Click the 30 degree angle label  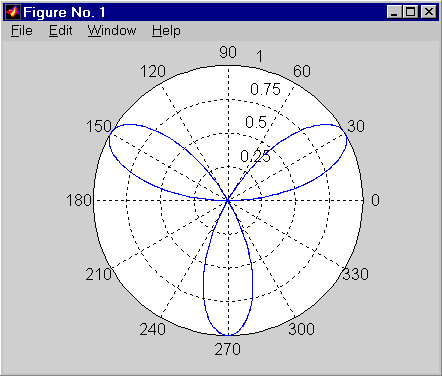(356, 126)
